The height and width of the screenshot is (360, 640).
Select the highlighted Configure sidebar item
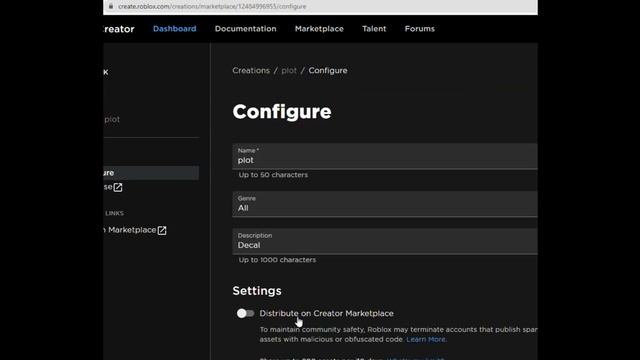coord(151,173)
